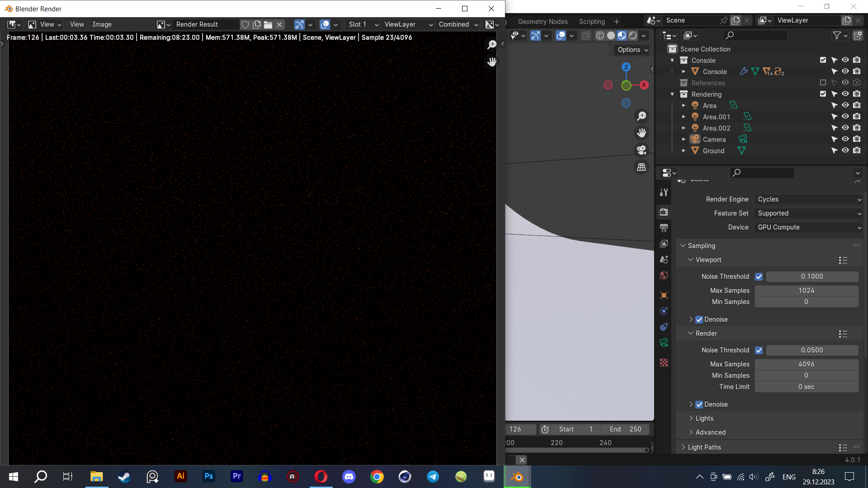Exclude the Console collection from view layer

(823, 60)
